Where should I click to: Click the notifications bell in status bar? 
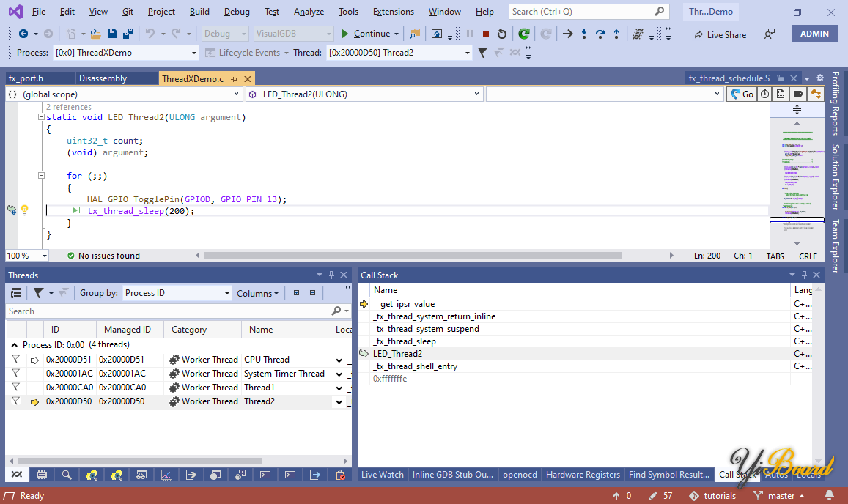click(x=829, y=495)
